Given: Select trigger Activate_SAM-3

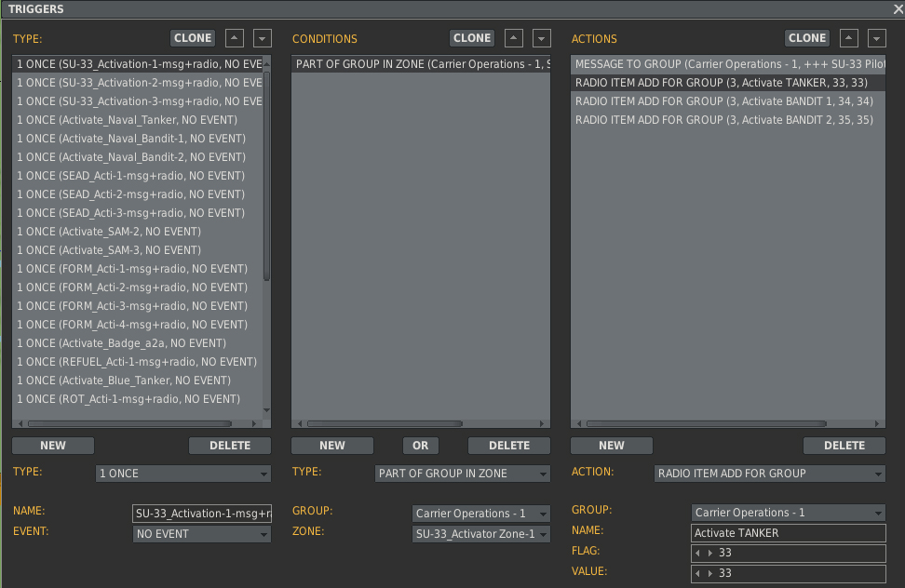Looking at the screenshot, I should point(138,250).
